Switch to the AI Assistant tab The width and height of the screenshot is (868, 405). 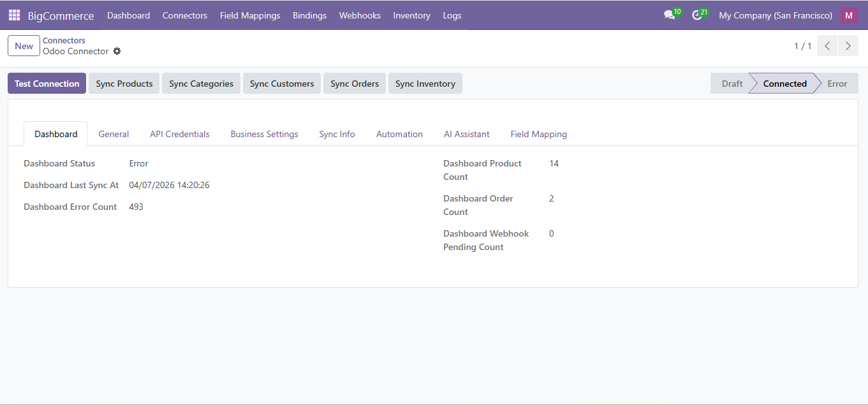[x=466, y=134]
